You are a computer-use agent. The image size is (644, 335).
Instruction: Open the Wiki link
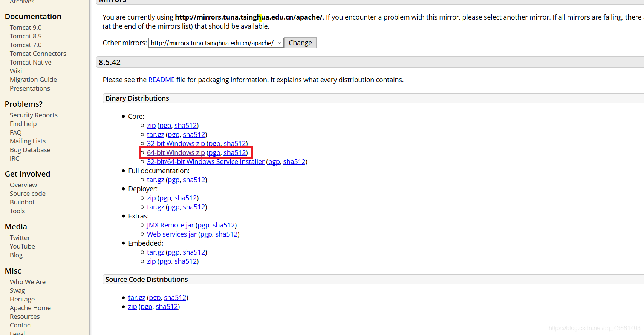(x=16, y=71)
